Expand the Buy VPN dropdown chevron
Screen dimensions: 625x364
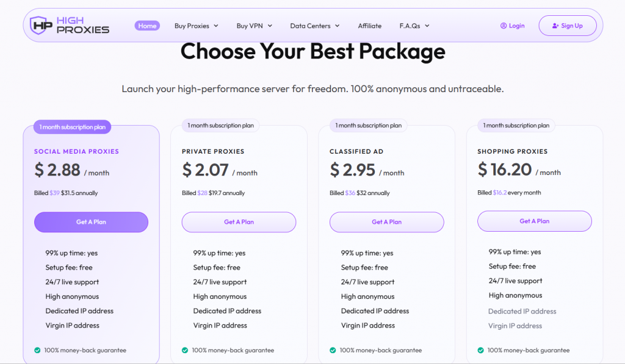[270, 26]
